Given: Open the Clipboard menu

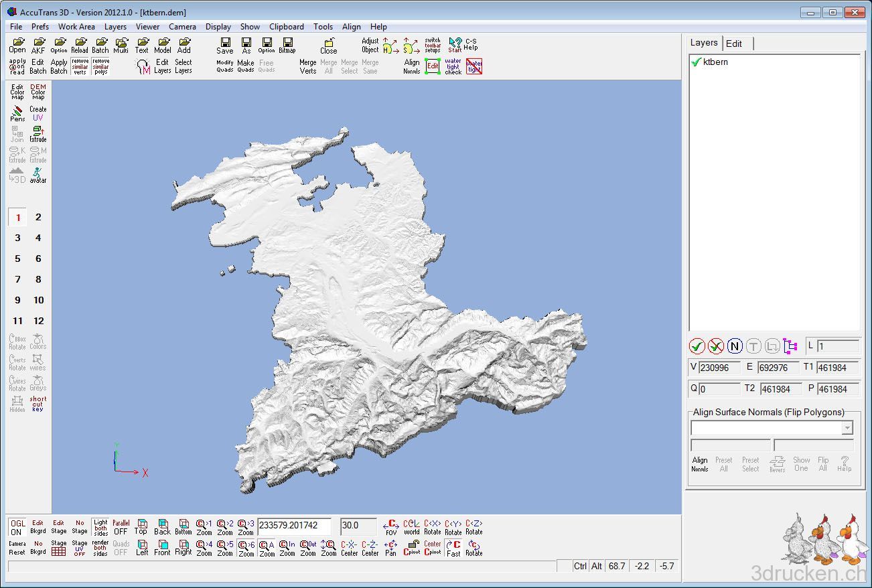Looking at the screenshot, I should point(286,27).
